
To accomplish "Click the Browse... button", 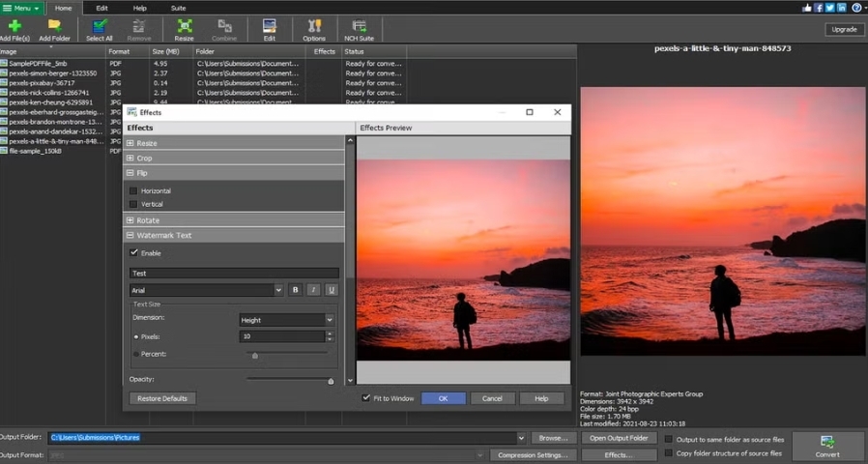I will (553, 438).
